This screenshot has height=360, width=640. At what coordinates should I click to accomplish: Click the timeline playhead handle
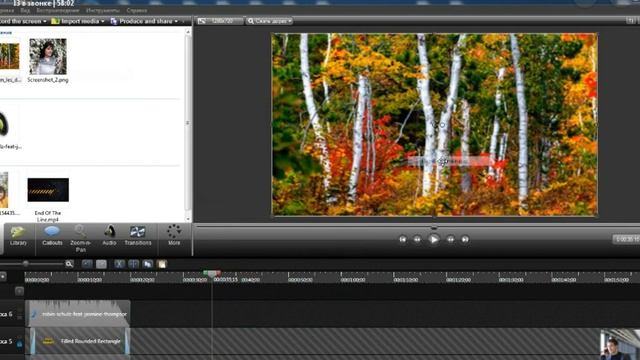(x=212, y=275)
